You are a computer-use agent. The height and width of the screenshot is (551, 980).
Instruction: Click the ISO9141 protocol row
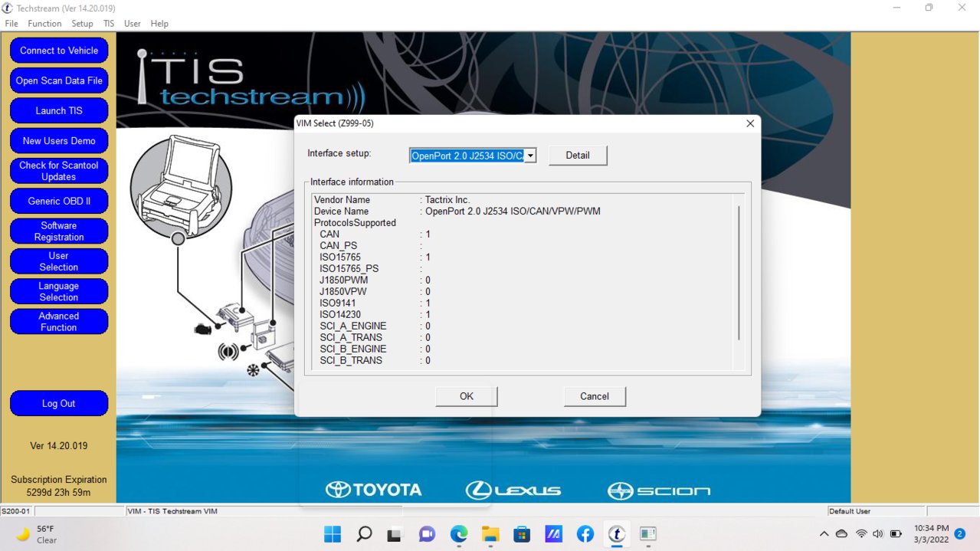[375, 303]
